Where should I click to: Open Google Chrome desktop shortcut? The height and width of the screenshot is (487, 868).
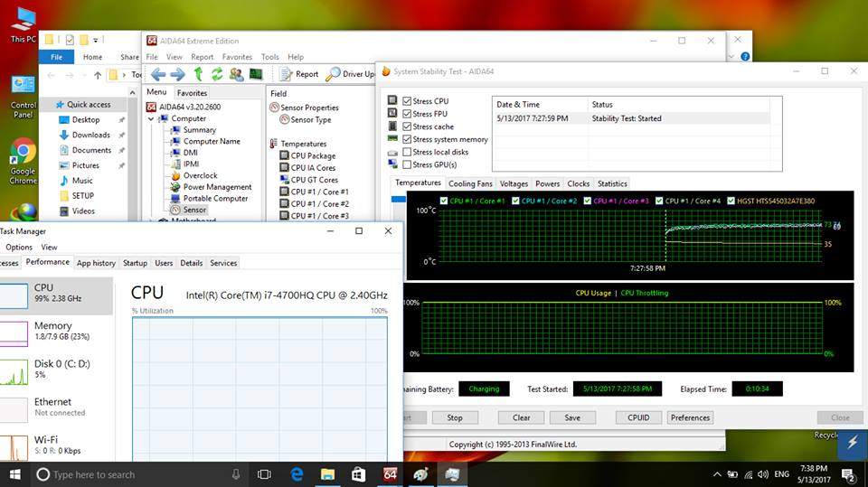(24, 162)
